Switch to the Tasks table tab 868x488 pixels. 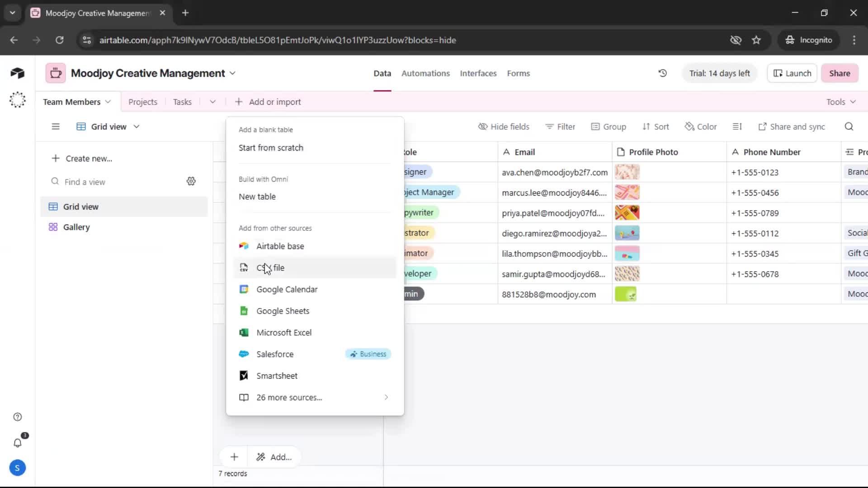(182, 102)
